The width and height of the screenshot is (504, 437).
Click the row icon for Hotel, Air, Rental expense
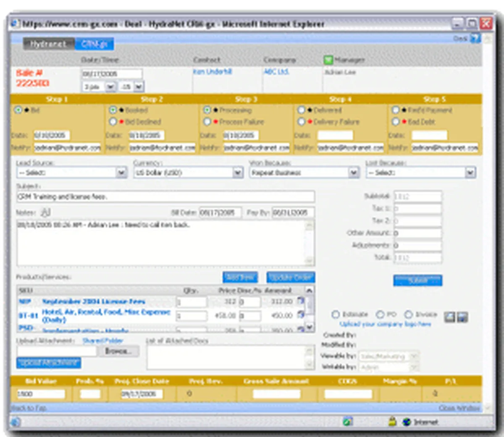(301, 314)
